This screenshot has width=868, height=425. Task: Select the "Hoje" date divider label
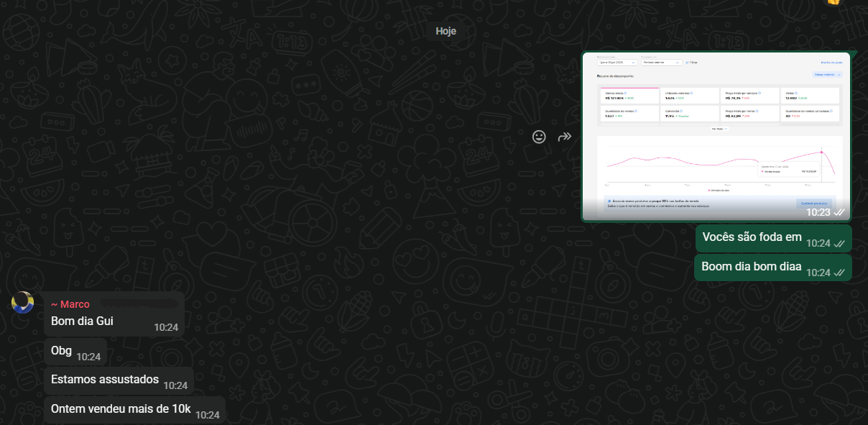pyautogui.click(x=446, y=31)
